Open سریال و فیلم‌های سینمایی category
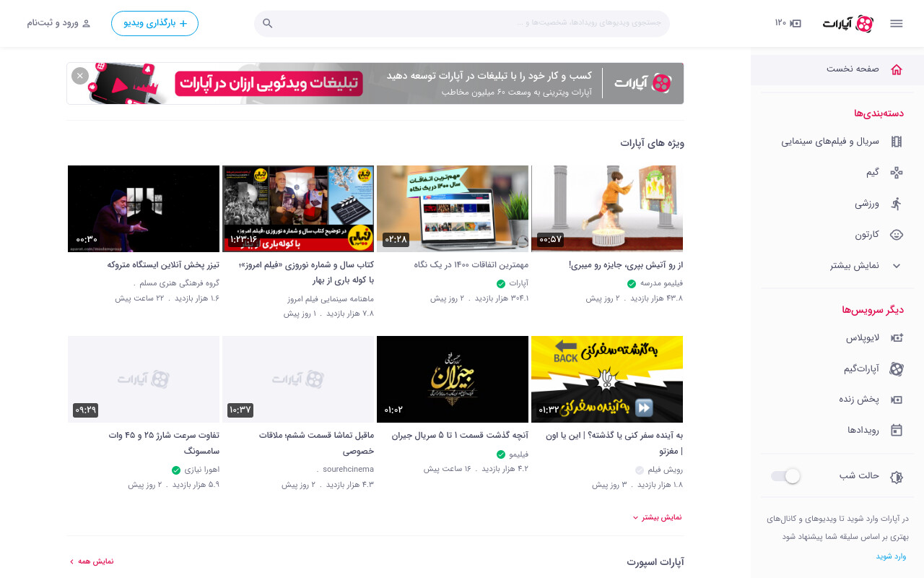924x578 pixels. tap(837, 142)
